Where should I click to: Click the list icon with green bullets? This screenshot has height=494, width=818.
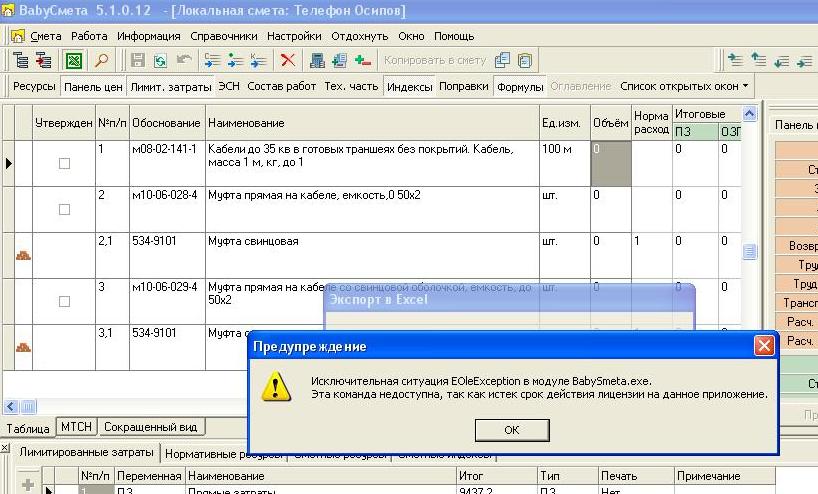click(x=235, y=61)
